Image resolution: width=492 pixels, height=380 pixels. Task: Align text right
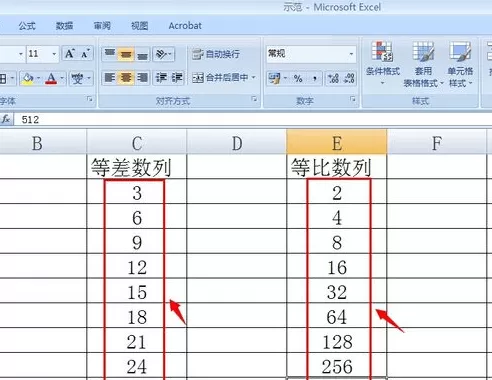[142, 78]
